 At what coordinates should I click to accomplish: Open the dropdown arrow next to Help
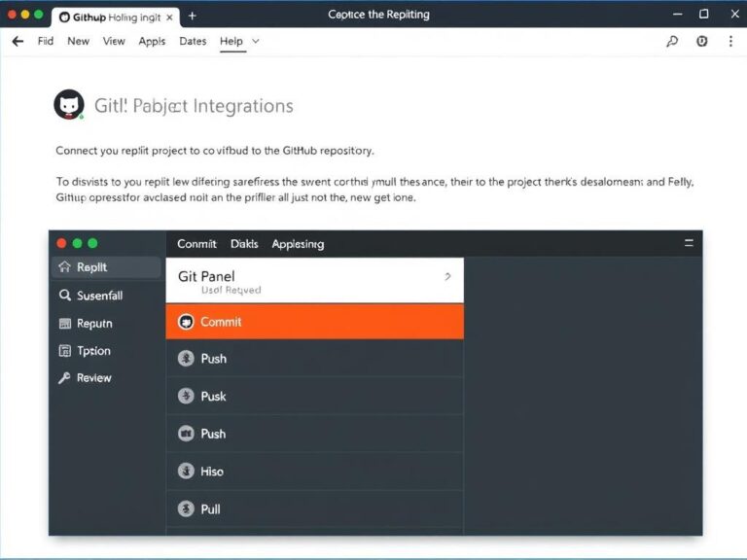click(x=256, y=42)
